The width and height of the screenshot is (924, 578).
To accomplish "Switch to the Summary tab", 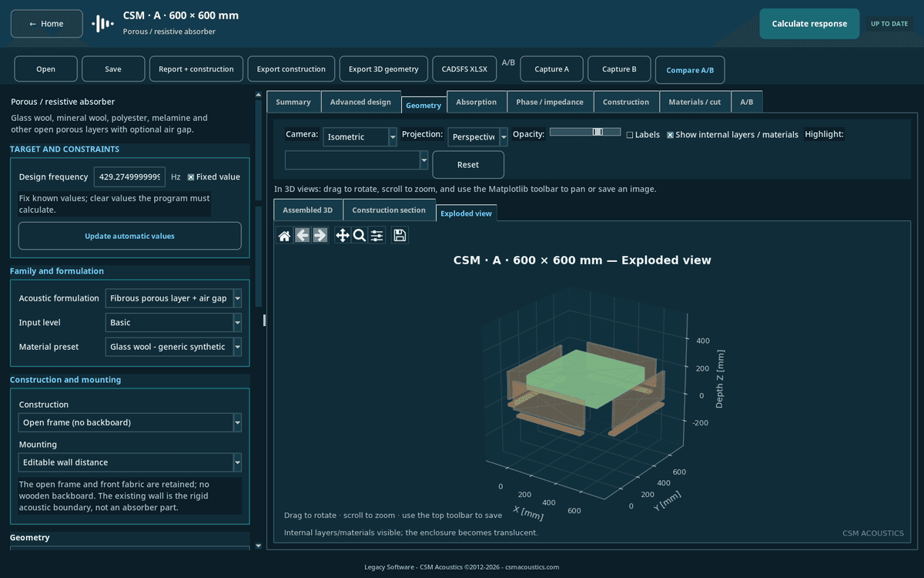I will 293,102.
